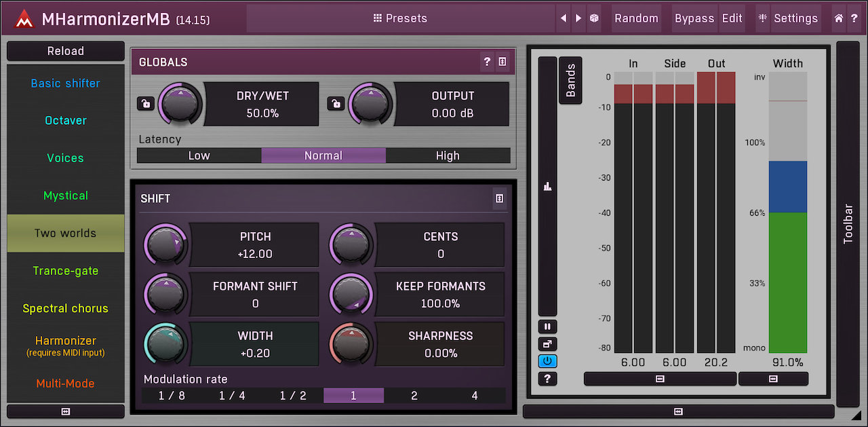The image size is (868, 427).
Task: Click the Shift panel preset icon
Action: 499,198
